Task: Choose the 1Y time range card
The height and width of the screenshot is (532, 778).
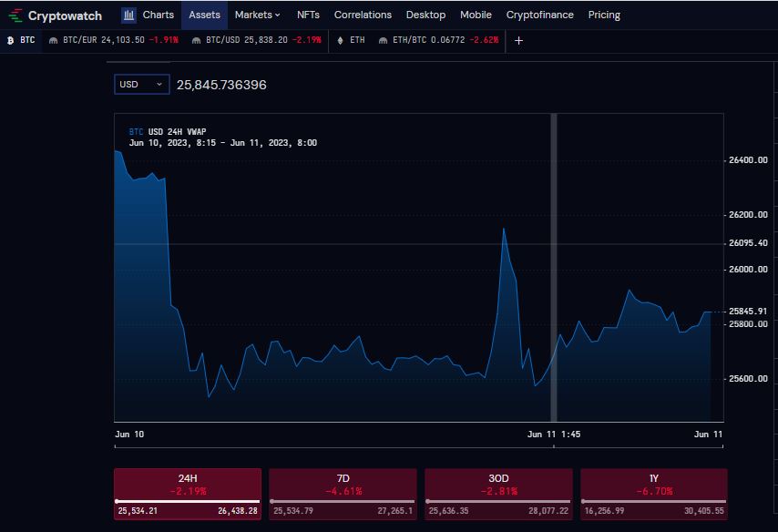Action: coord(654,494)
